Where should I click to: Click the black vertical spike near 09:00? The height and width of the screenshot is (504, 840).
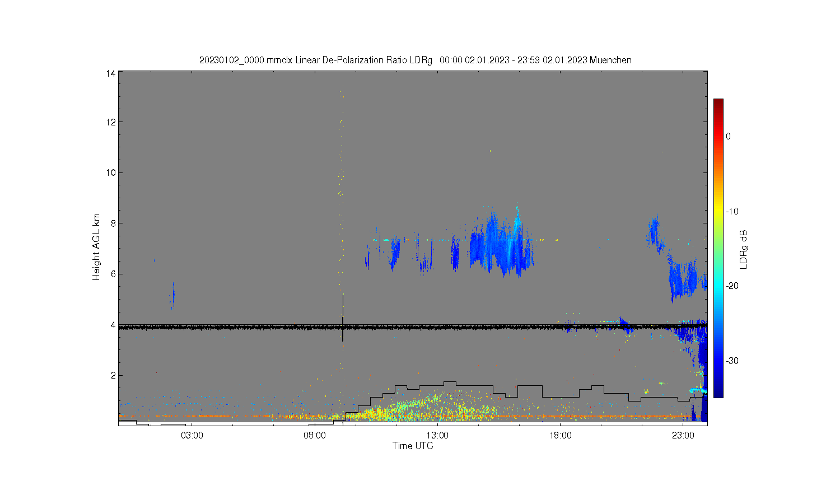click(x=343, y=318)
